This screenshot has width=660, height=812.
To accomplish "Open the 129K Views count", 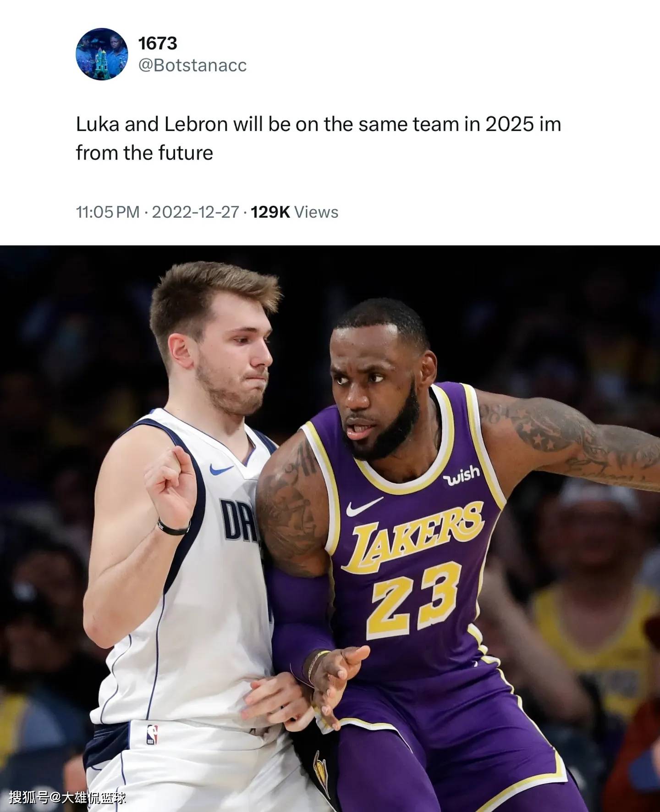I will click(x=295, y=212).
